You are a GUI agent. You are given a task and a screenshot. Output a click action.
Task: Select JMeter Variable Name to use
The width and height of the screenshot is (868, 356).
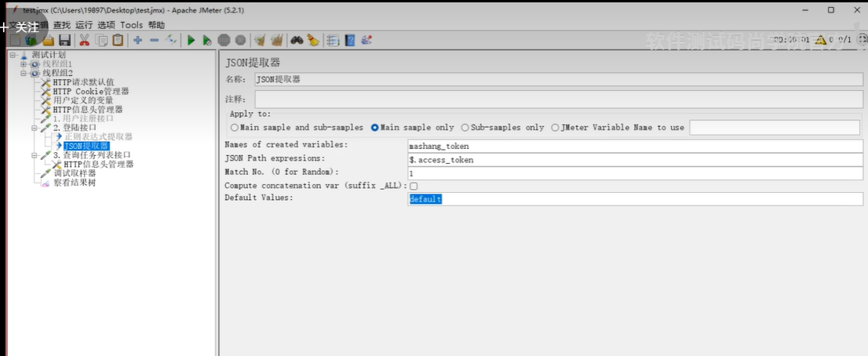618,127
